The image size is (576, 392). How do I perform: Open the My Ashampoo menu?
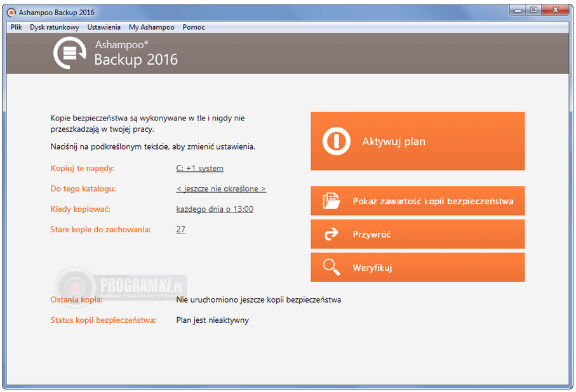[151, 27]
